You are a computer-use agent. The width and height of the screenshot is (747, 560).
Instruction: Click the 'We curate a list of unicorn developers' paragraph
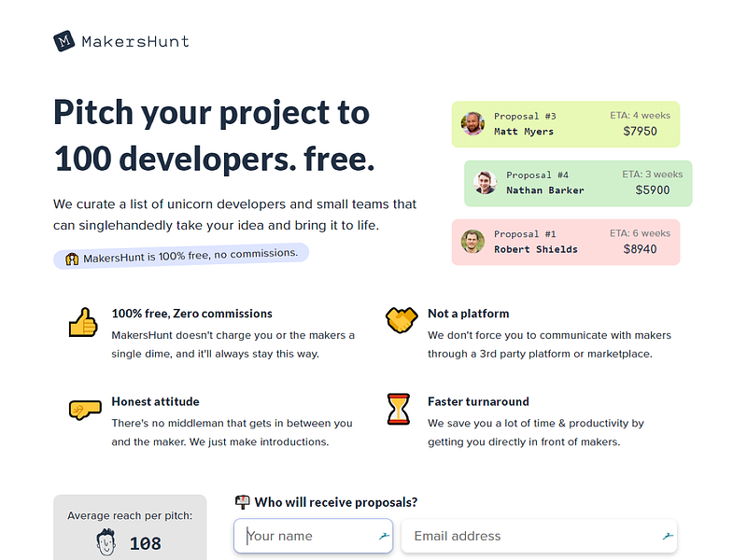[x=235, y=215]
